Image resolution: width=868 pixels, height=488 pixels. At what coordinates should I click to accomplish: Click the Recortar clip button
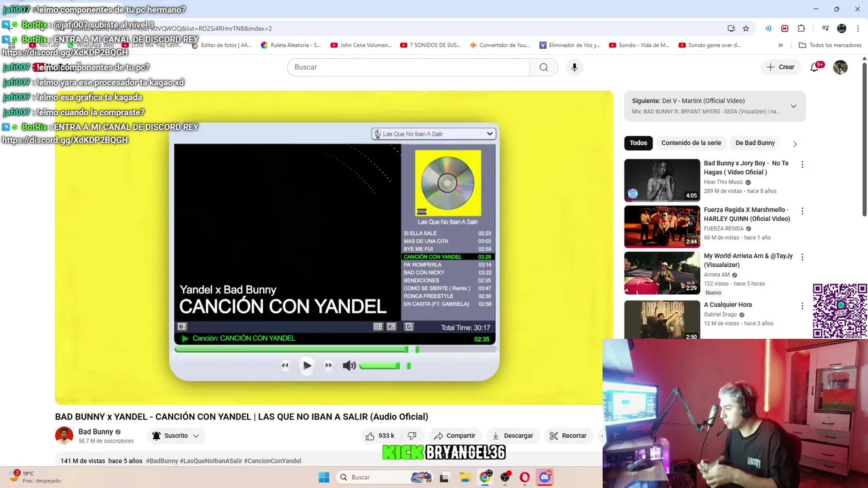[x=568, y=436]
